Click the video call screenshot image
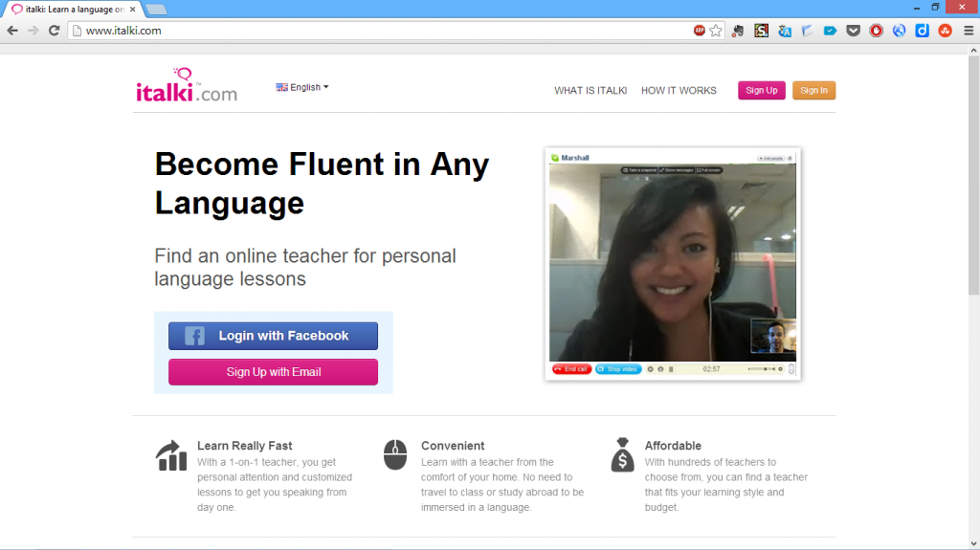 click(673, 264)
